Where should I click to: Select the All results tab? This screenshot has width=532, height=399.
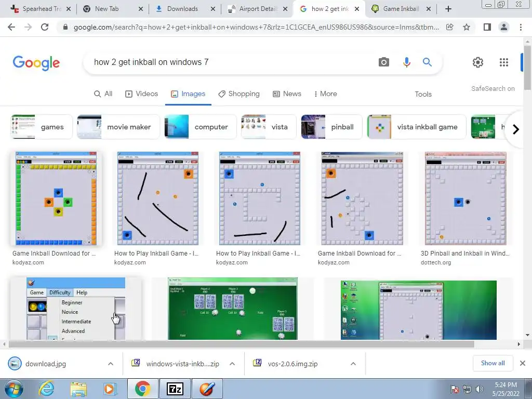(x=103, y=94)
